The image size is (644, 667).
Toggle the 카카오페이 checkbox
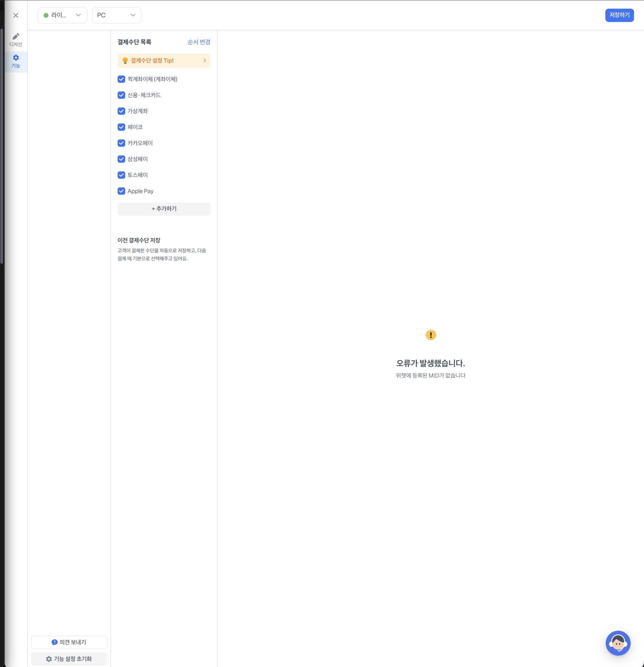122,143
